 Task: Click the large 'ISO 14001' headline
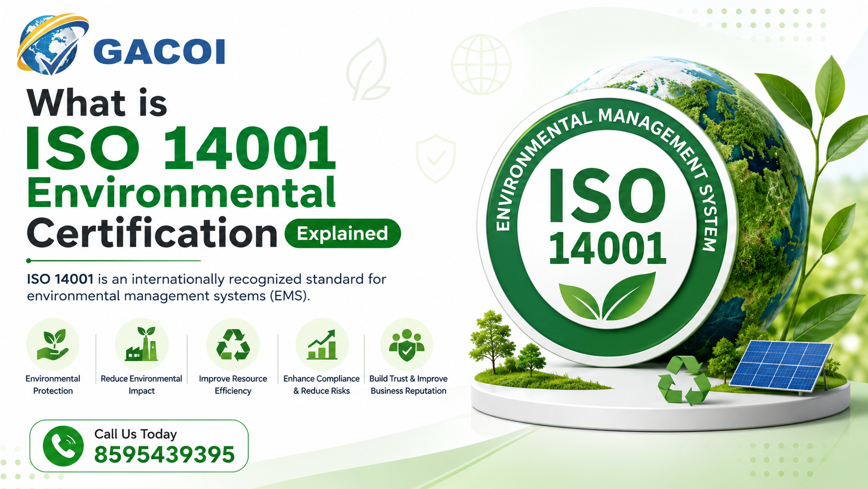[x=181, y=149]
